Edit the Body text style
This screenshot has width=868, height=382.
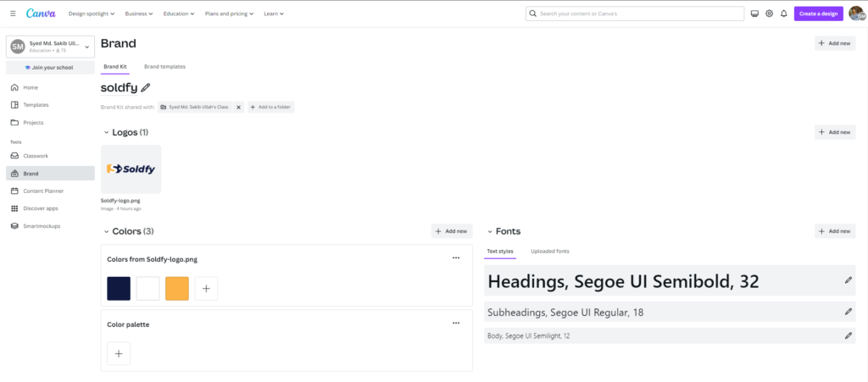[x=848, y=335]
